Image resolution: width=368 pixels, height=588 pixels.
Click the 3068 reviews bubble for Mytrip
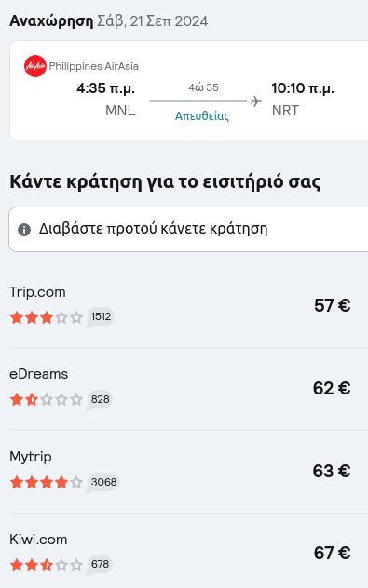tap(103, 482)
